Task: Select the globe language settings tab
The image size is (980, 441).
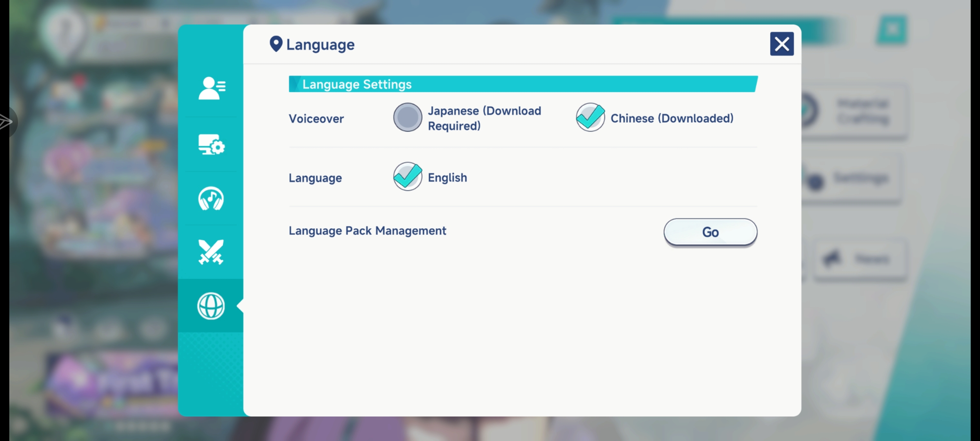Action: tap(211, 306)
